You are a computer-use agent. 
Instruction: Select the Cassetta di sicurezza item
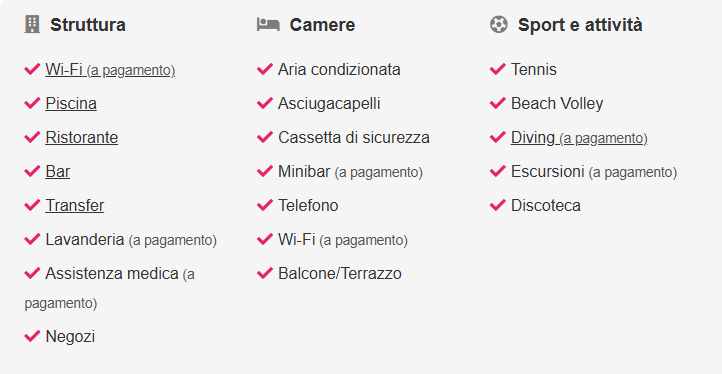click(x=354, y=137)
